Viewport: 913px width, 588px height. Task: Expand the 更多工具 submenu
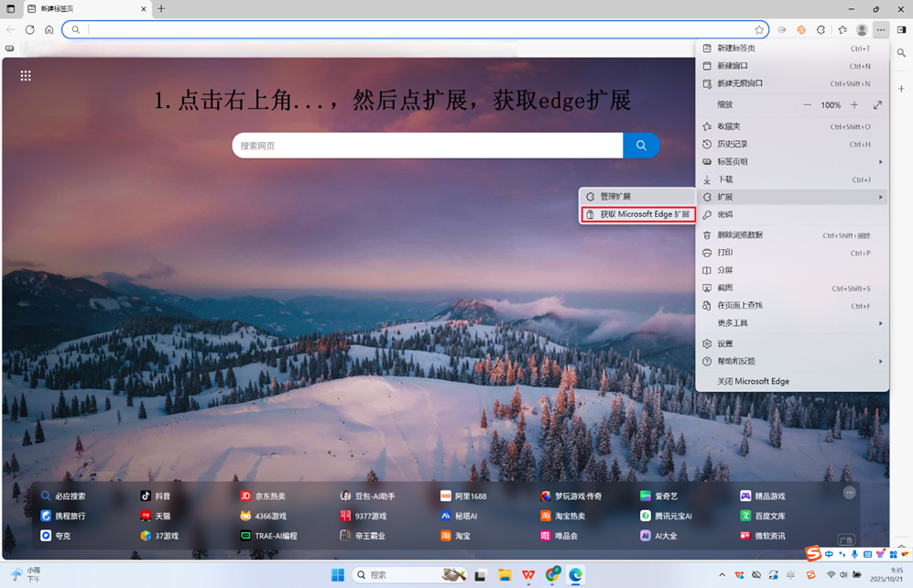792,323
